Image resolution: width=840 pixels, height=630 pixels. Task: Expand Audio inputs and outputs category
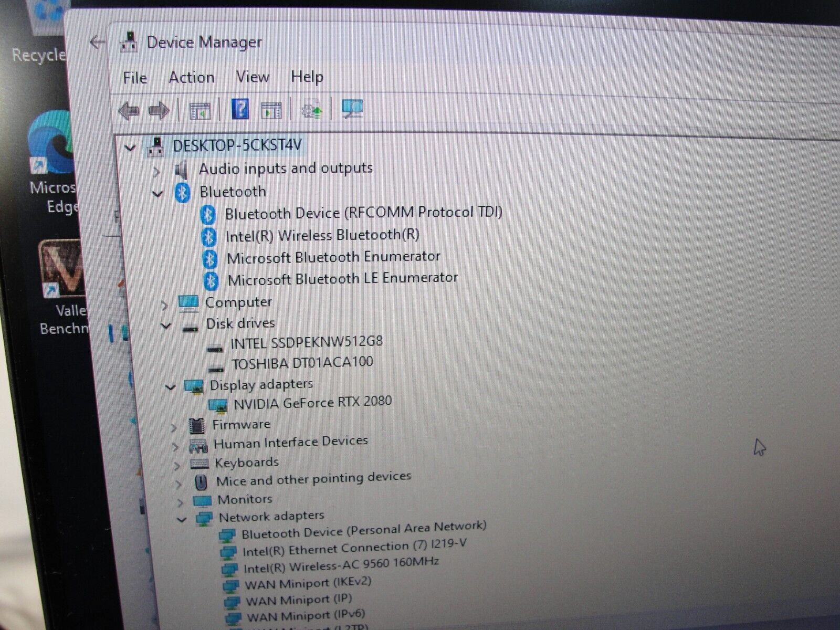click(156, 171)
